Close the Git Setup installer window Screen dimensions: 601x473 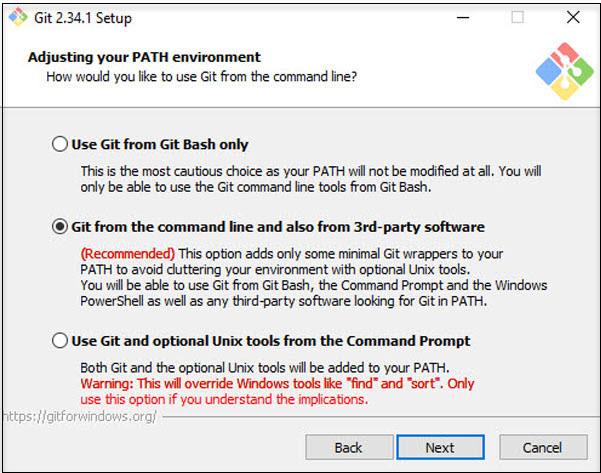pos(572,18)
